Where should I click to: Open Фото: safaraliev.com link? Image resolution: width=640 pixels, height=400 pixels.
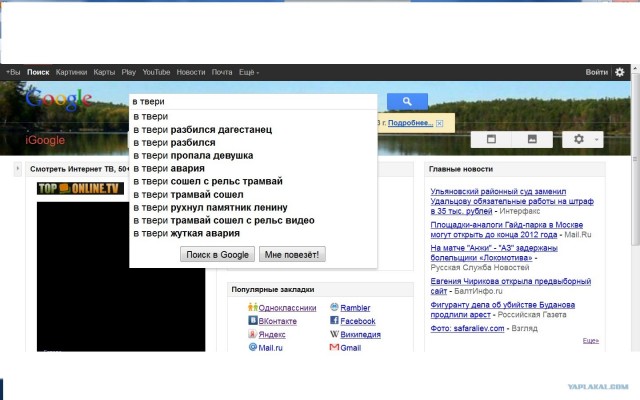(x=467, y=328)
